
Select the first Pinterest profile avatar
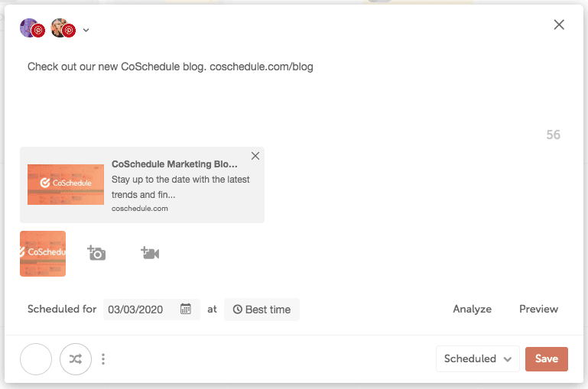(x=32, y=28)
